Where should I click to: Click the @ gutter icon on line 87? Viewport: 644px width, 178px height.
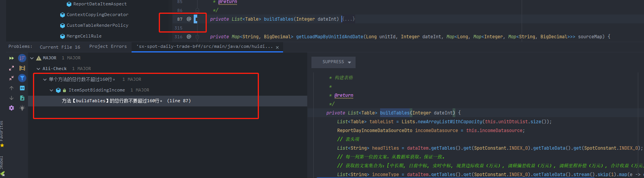coord(189,19)
